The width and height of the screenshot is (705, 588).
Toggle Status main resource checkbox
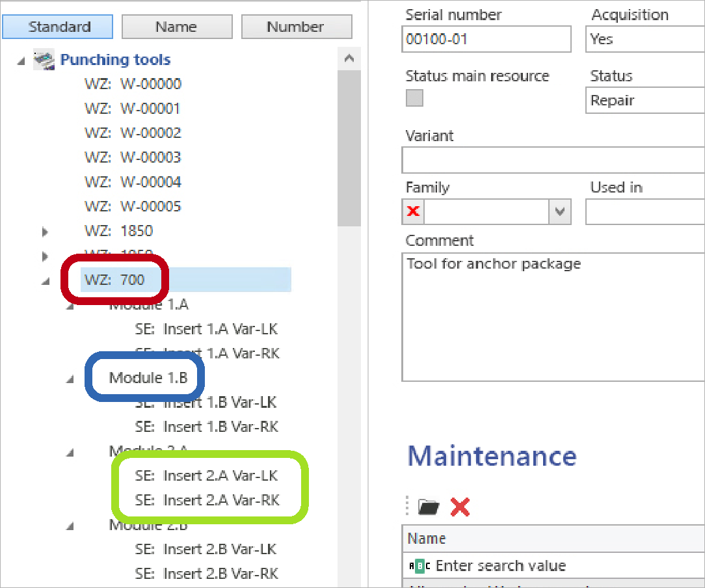414,98
